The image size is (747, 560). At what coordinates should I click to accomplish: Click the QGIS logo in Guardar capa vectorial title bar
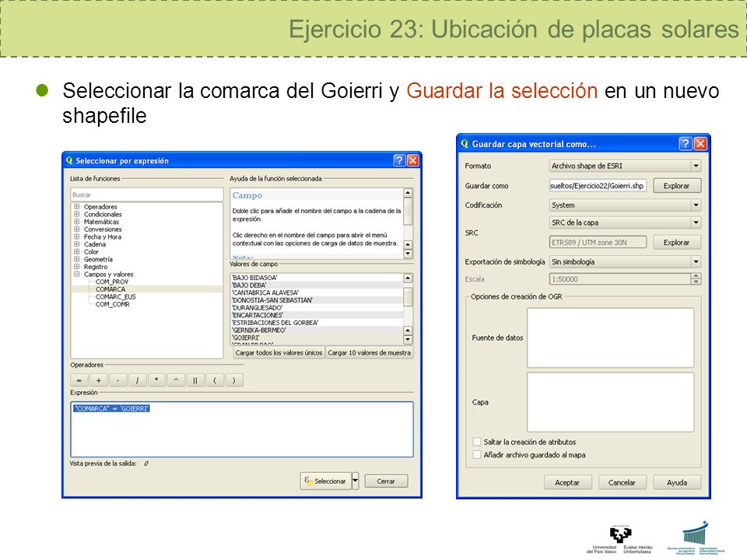pyautogui.click(x=465, y=143)
